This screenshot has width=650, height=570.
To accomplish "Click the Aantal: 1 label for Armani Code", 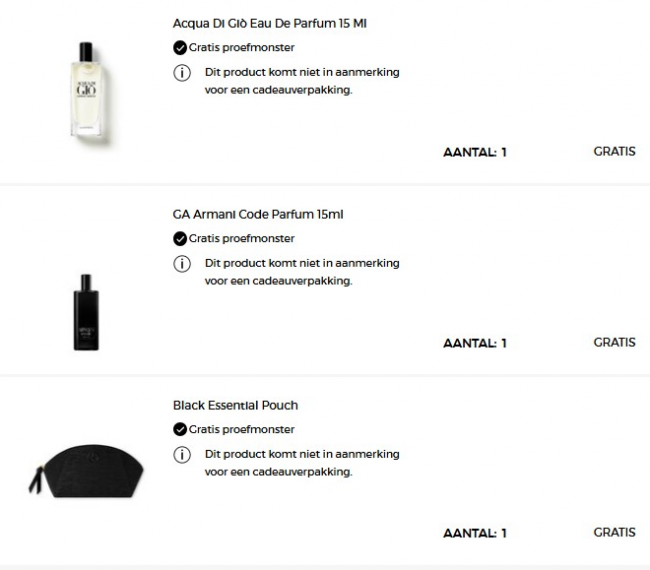I will (x=475, y=343).
